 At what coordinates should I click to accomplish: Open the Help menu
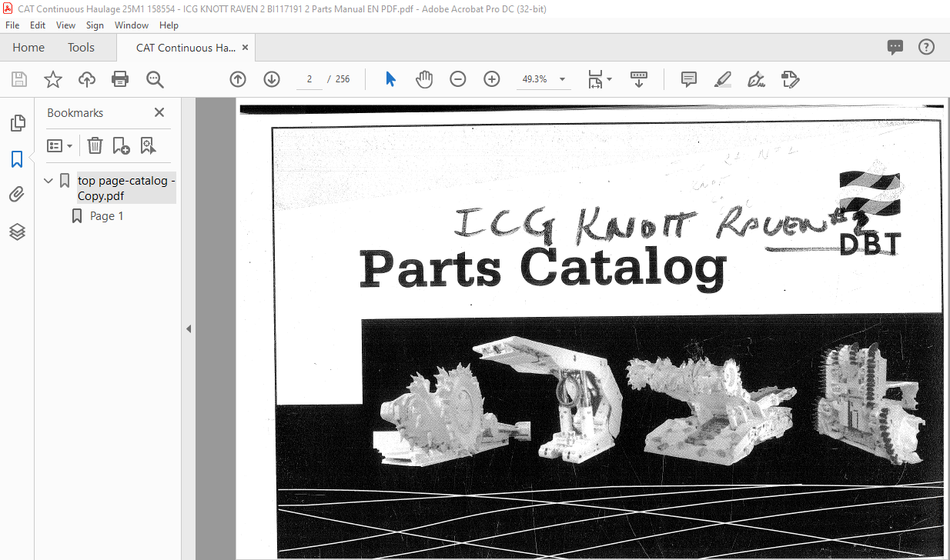tap(169, 25)
